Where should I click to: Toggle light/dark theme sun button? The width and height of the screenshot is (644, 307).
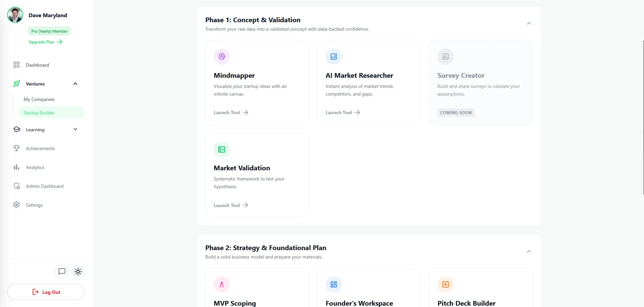click(x=78, y=272)
